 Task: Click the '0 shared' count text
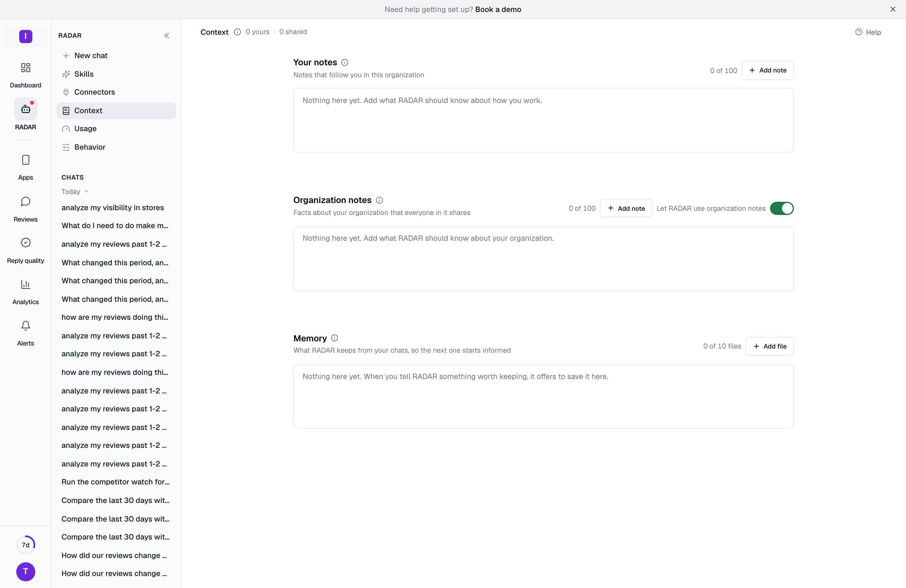click(x=293, y=32)
